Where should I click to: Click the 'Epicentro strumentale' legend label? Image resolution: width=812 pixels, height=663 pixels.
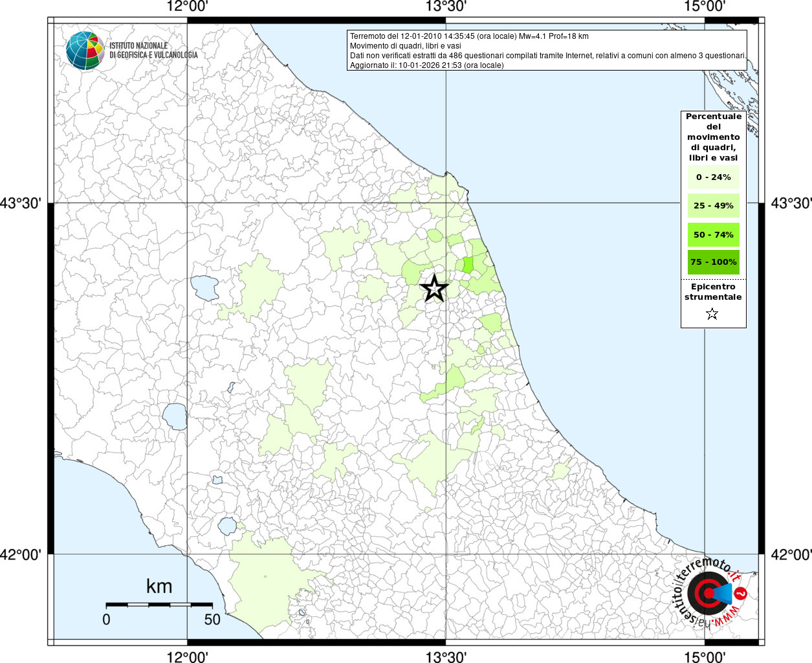click(713, 292)
